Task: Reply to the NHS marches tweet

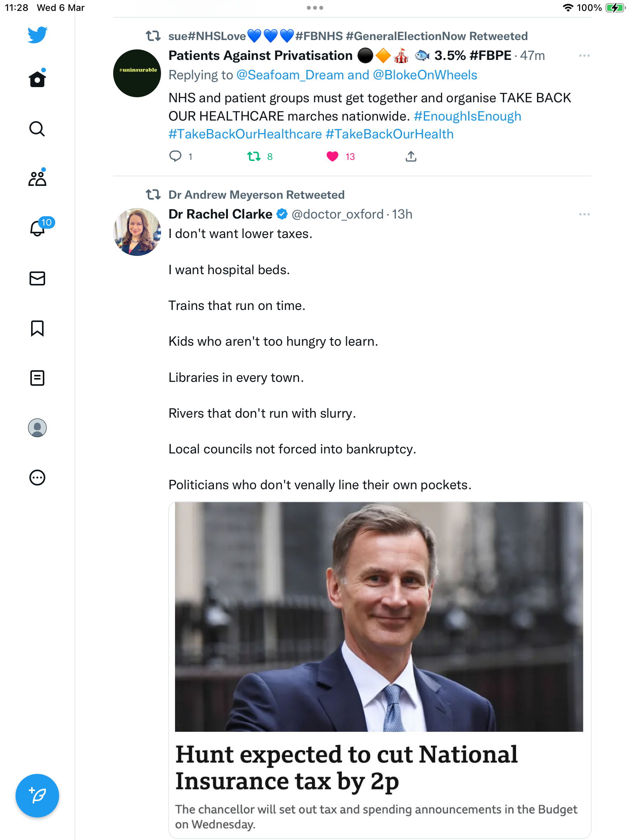Action: coord(175,156)
